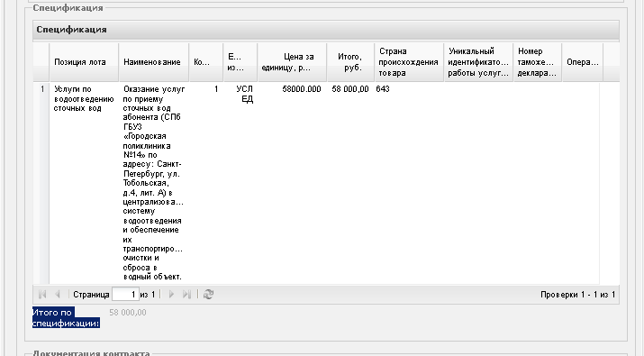Click the Е... из... unit column header
The width and height of the screenshot is (644, 356).
(x=240, y=62)
